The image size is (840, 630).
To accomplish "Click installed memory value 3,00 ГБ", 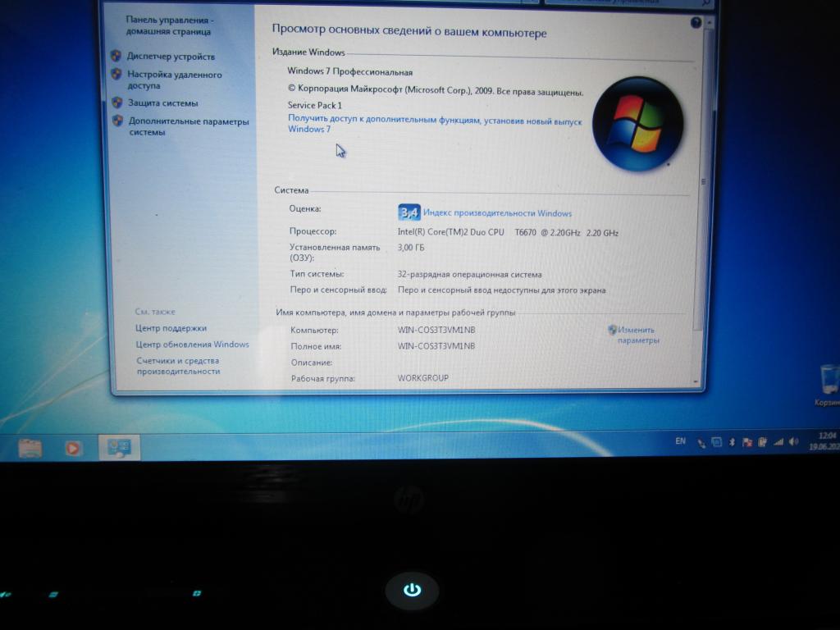I will pyautogui.click(x=411, y=248).
